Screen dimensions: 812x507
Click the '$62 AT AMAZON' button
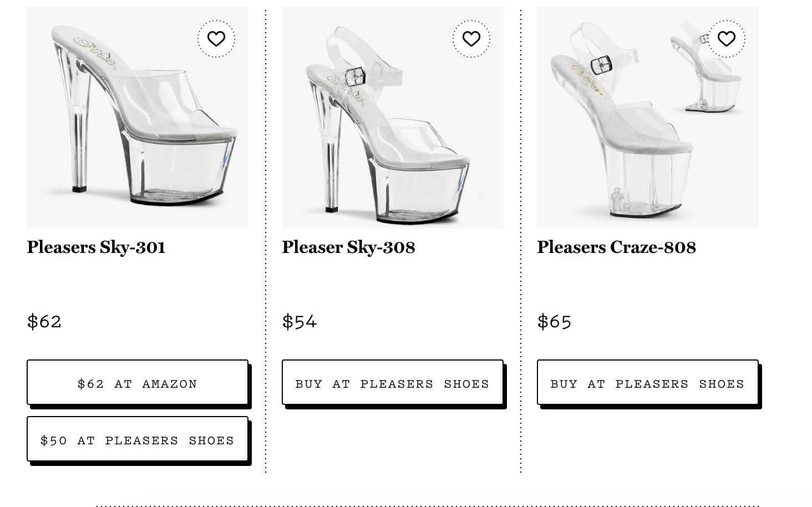[138, 383]
